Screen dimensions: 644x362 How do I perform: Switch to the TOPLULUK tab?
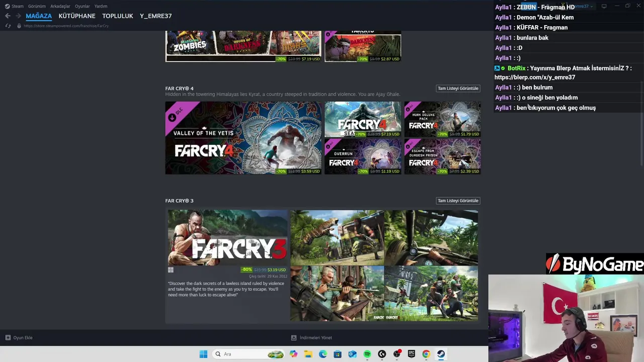tap(118, 16)
